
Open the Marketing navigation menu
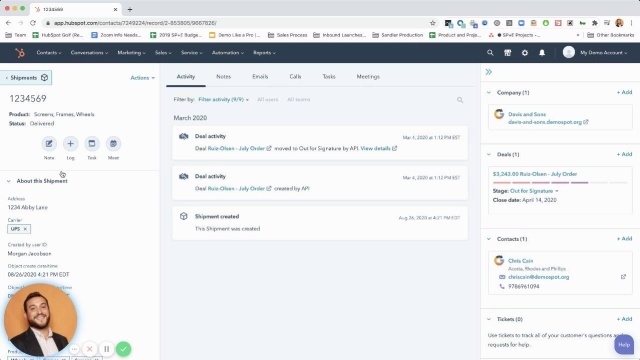pos(131,53)
